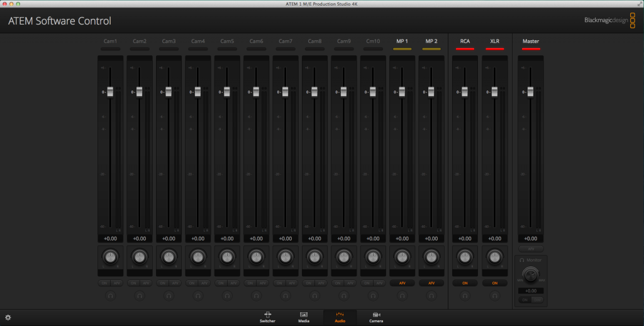Image resolution: width=644 pixels, height=326 pixels.
Task: Turn Cam2 audio ON
Action: tap(133, 283)
